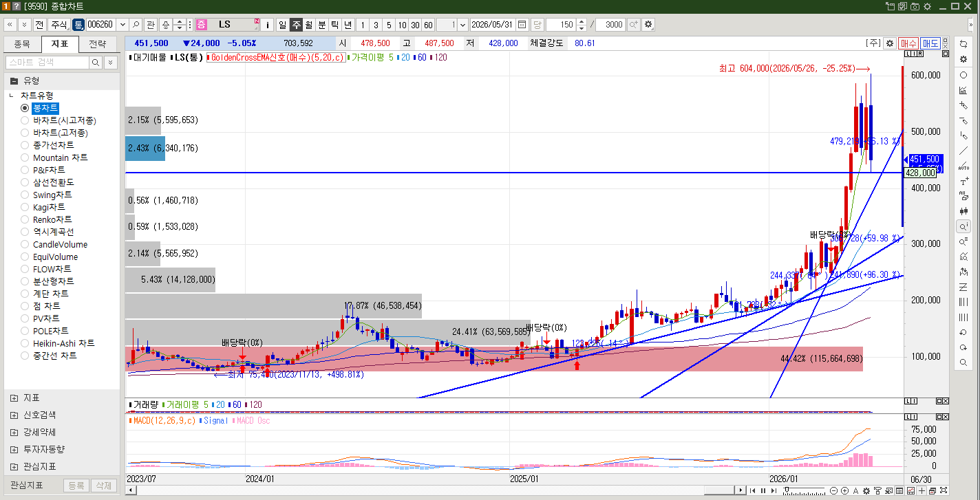
Task: Click the stock search magnifier icon
Action: 136,25
